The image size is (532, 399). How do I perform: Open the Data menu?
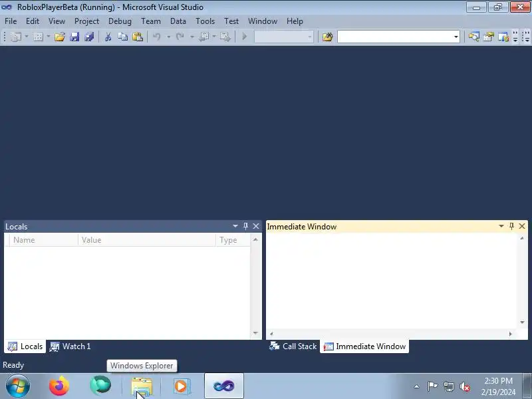178,21
